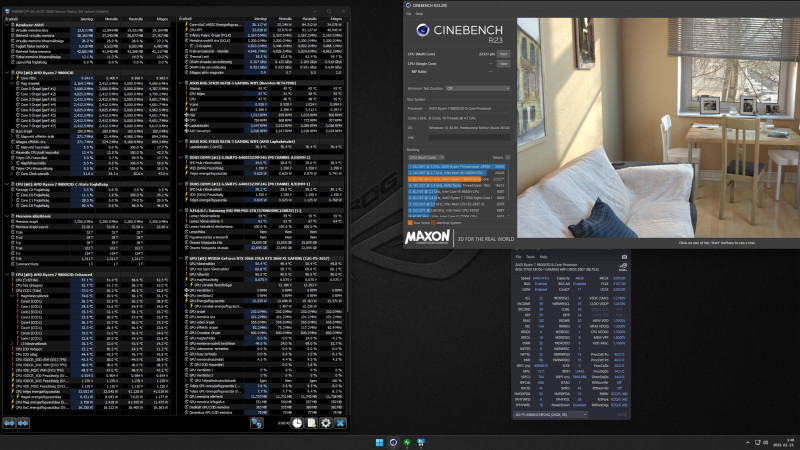Screen dimensions: 800x450
Task: Toggle the Details button in Cinebench ranking
Action: [508, 158]
